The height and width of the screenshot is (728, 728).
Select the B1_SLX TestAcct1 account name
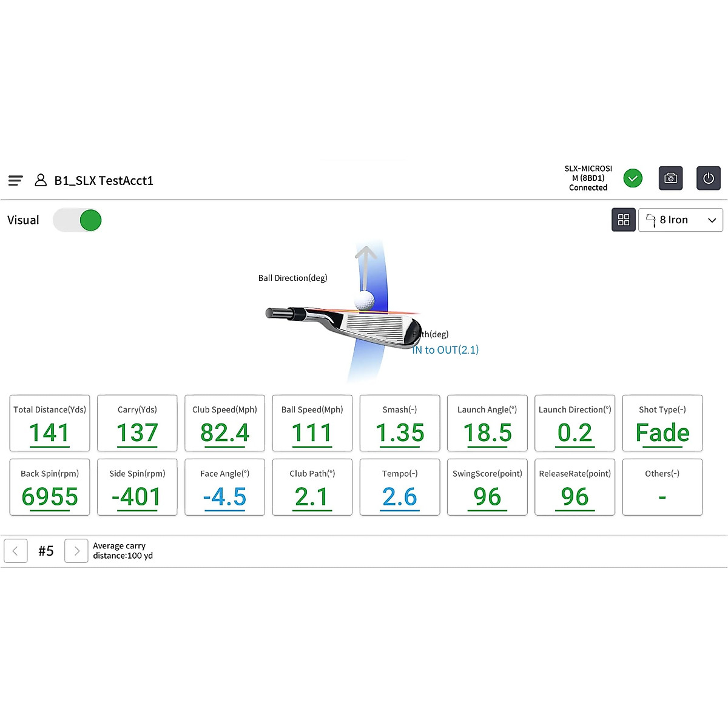pyautogui.click(x=103, y=180)
